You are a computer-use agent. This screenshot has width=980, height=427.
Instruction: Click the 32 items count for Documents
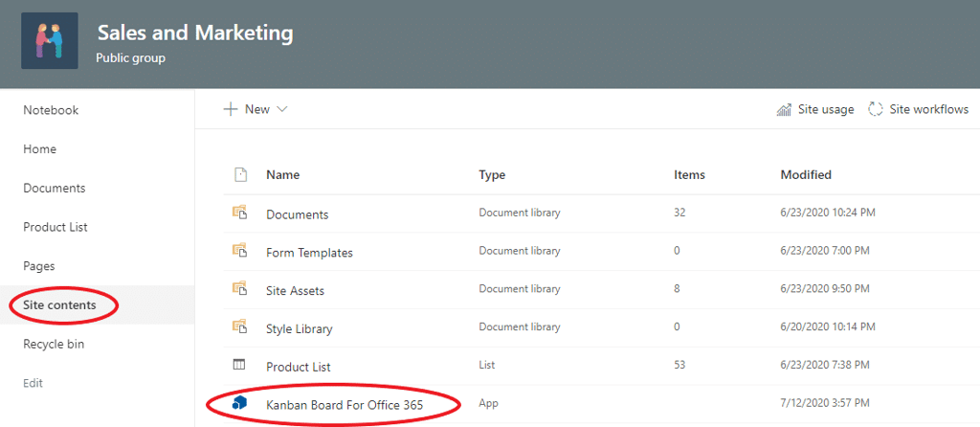point(680,213)
